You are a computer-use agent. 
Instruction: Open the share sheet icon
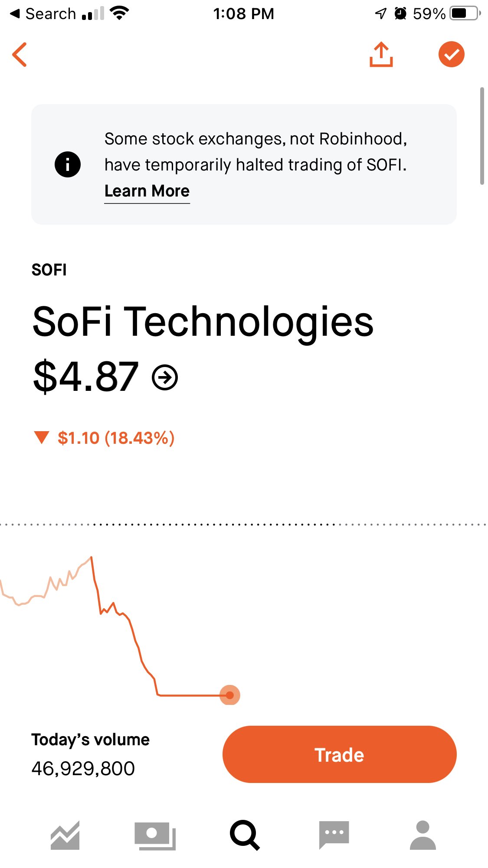pos(381,55)
